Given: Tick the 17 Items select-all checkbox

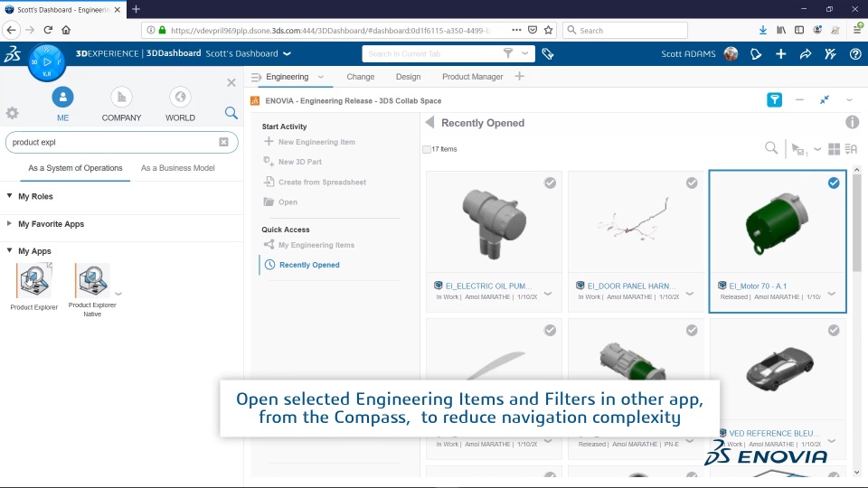Looking at the screenshot, I should tap(427, 149).
